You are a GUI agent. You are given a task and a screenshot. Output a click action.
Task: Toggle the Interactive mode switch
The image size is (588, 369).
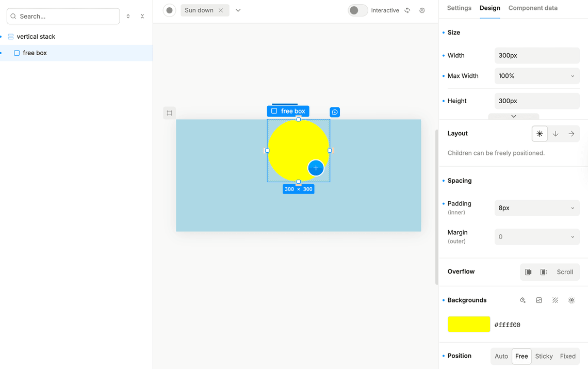[x=357, y=10]
